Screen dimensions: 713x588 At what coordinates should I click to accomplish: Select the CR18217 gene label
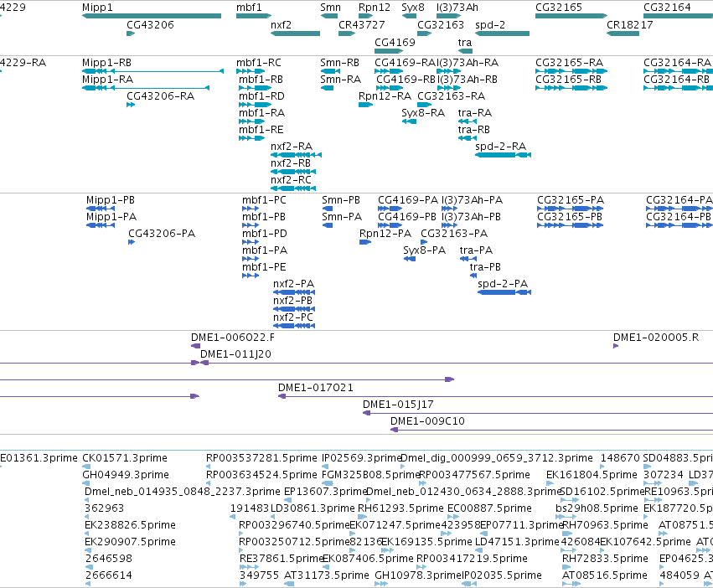tap(630, 24)
